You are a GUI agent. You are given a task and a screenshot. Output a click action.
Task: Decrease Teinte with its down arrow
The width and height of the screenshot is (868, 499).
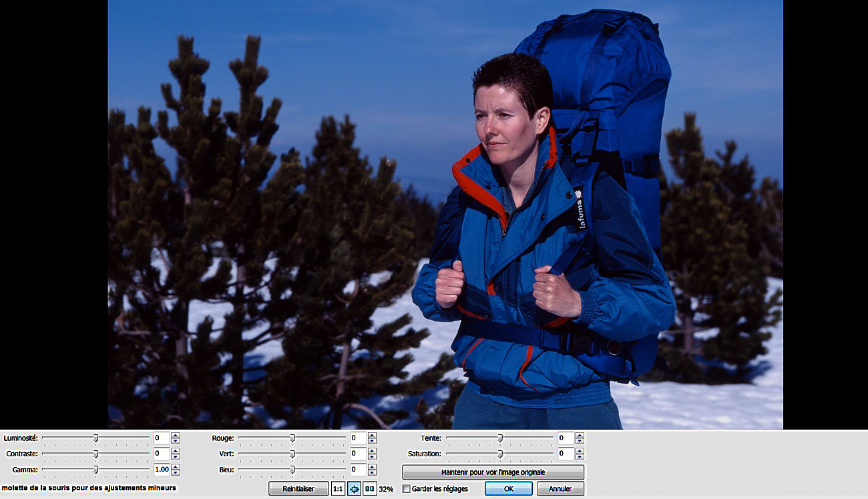point(580,442)
